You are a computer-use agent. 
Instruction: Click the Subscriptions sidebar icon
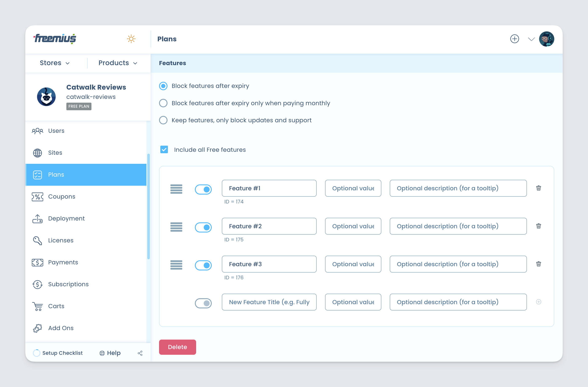tap(38, 284)
